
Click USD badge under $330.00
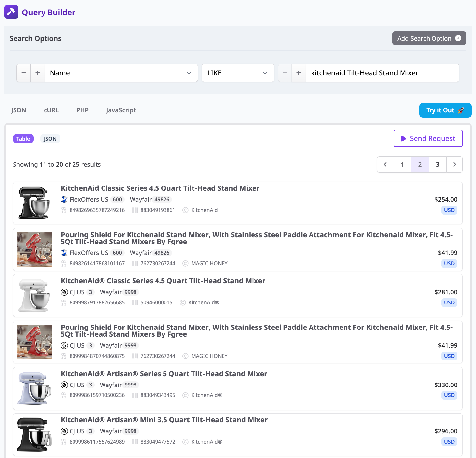pos(449,395)
